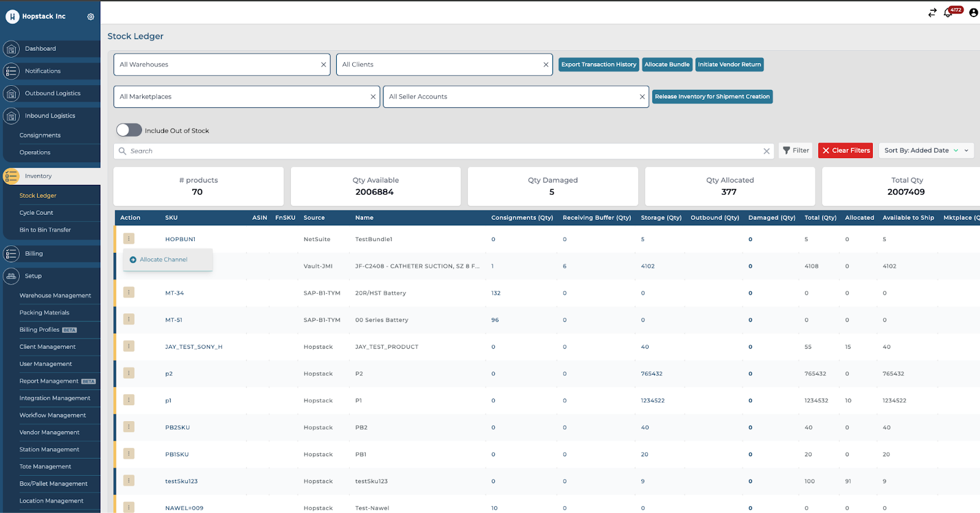Image resolution: width=980 pixels, height=513 pixels.
Task: Open the action menu for PB2SKU row
Action: point(129,427)
